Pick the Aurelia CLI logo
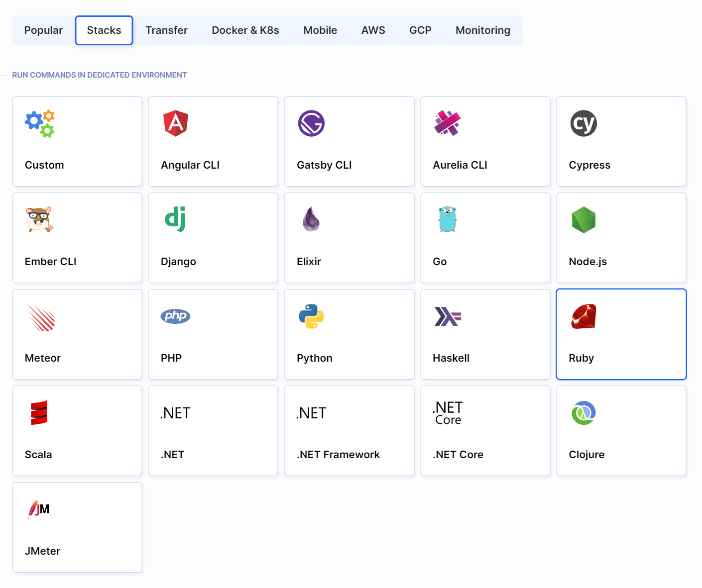702x588 pixels. point(447,123)
